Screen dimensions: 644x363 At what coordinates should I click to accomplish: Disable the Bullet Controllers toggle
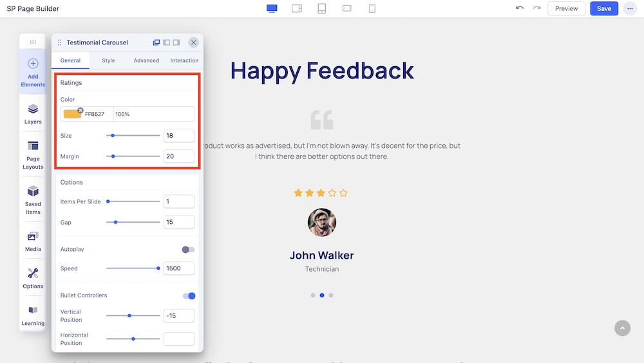click(189, 296)
